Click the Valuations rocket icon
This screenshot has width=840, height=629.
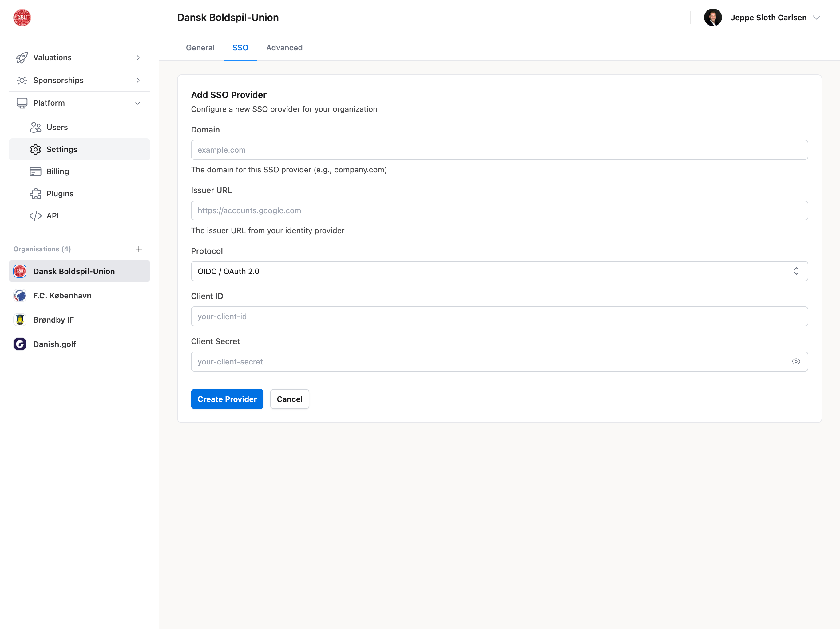[22, 57]
